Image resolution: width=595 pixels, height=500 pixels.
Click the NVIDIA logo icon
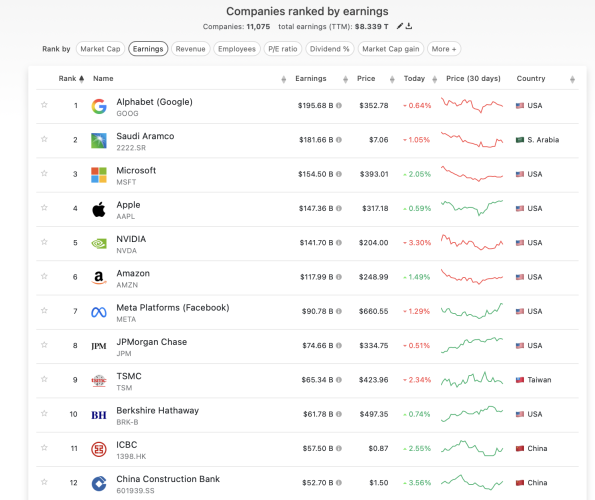click(x=99, y=243)
